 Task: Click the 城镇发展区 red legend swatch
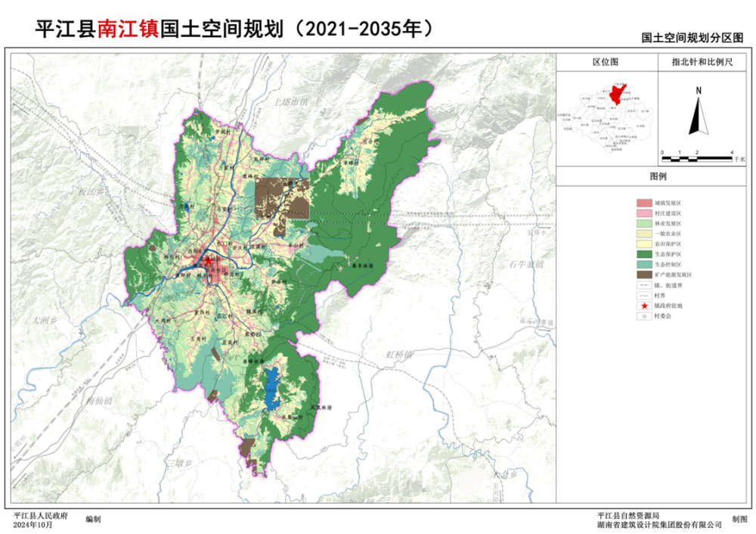(x=644, y=203)
